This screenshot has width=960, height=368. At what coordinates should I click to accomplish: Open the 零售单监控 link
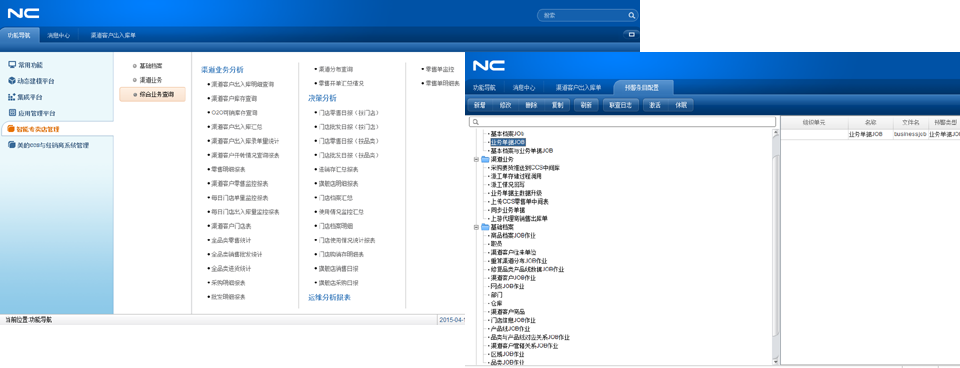pos(440,69)
